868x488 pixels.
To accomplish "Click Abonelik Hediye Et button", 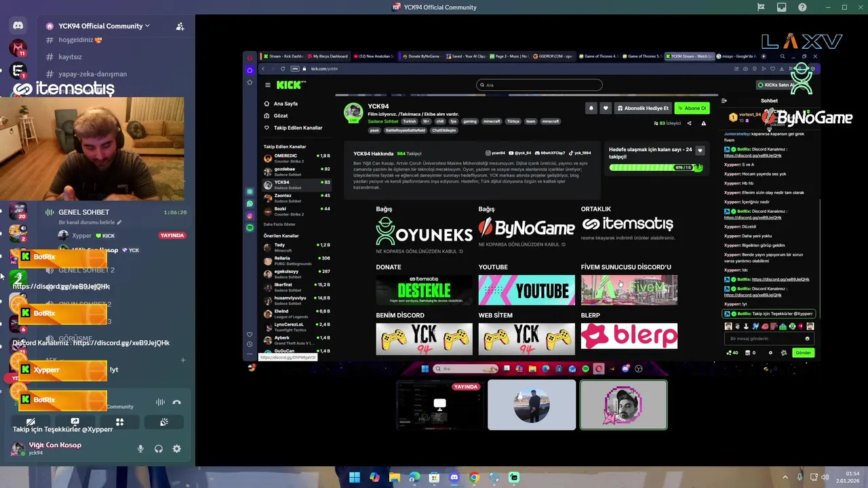I will [643, 108].
